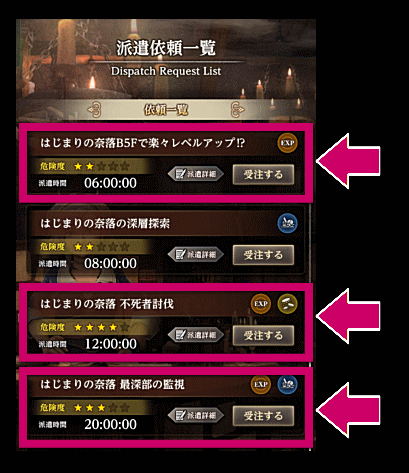This screenshot has width=409, height=473.
Task: Open 派遣詳細 for the 12:00:00 request
Action: [195, 335]
